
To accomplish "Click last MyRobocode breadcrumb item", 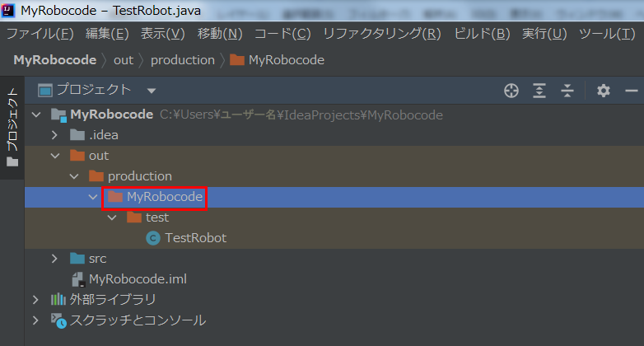I will point(287,60).
